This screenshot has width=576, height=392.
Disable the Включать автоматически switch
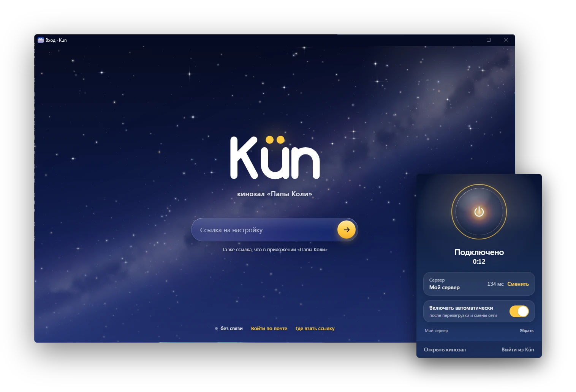[519, 311]
